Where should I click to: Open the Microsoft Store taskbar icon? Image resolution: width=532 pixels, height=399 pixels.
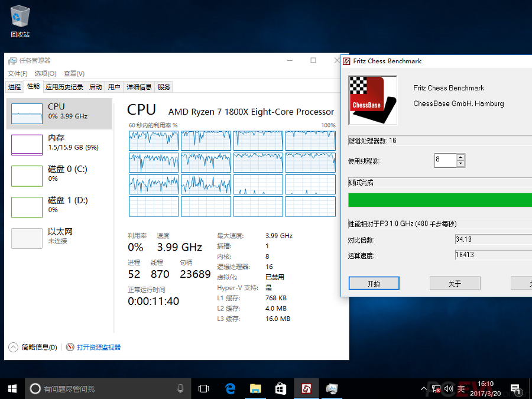pyautogui.click(x=281, y=388)
